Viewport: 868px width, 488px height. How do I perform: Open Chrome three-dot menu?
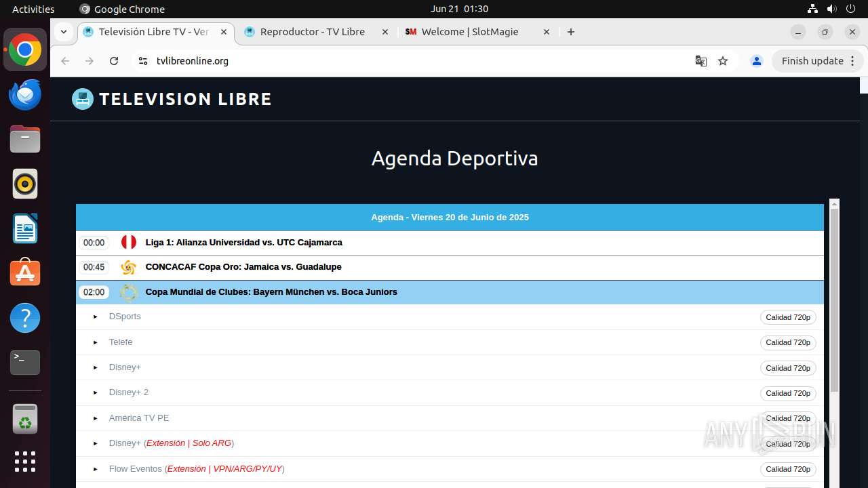(853, 61)
